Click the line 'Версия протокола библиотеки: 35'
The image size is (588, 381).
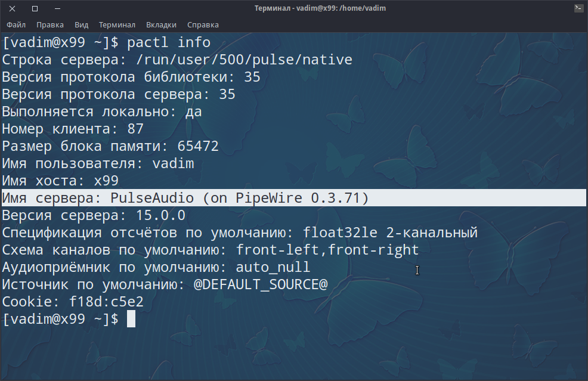(131, 77)
